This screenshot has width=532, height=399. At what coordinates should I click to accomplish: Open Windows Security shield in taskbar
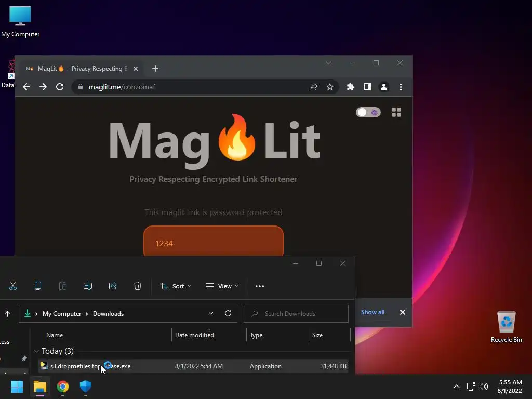pos(86,387)
